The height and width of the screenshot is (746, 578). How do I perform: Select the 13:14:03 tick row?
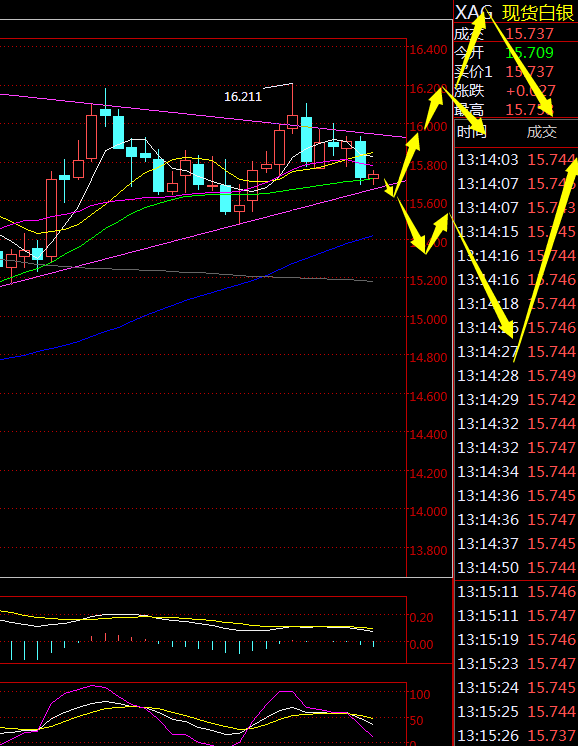click(x=516, y=160)
